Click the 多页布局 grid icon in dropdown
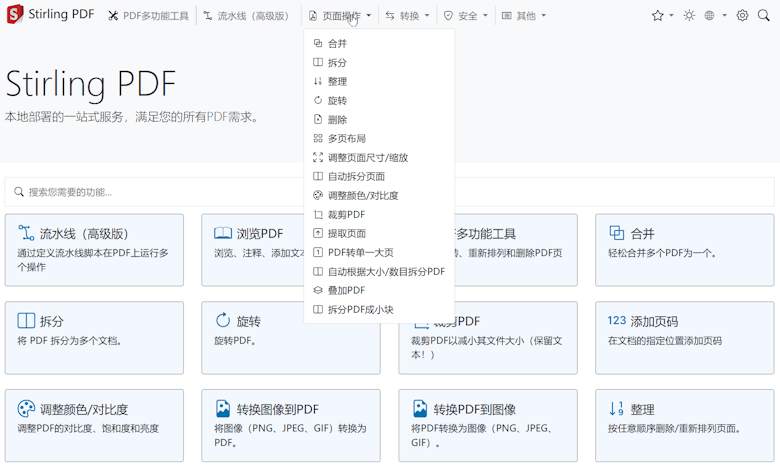The height and width of the screenshot is (469, 780). click(x=318, y=138)
